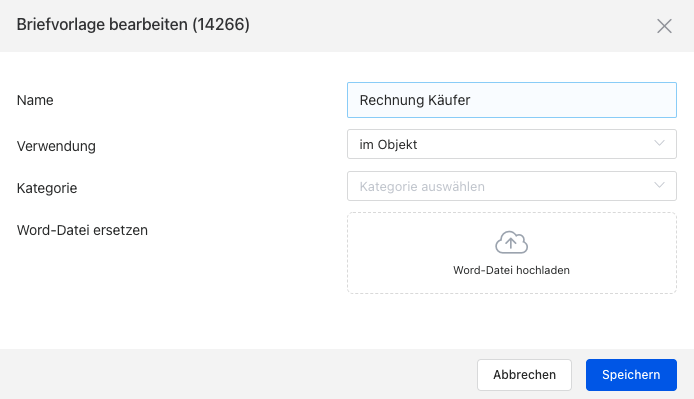Focus the Name field containing Rechnung Käufer

coord(512,100)
